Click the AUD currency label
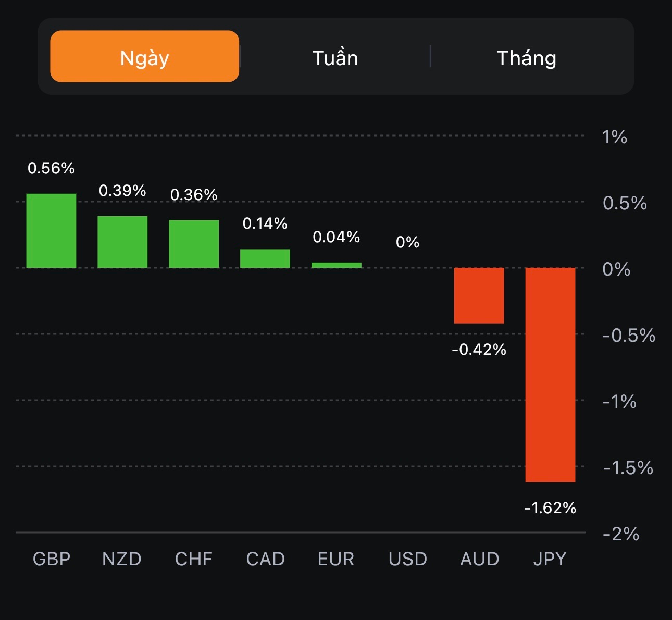This screenshot has height=620, width=672. click(480, 559)
